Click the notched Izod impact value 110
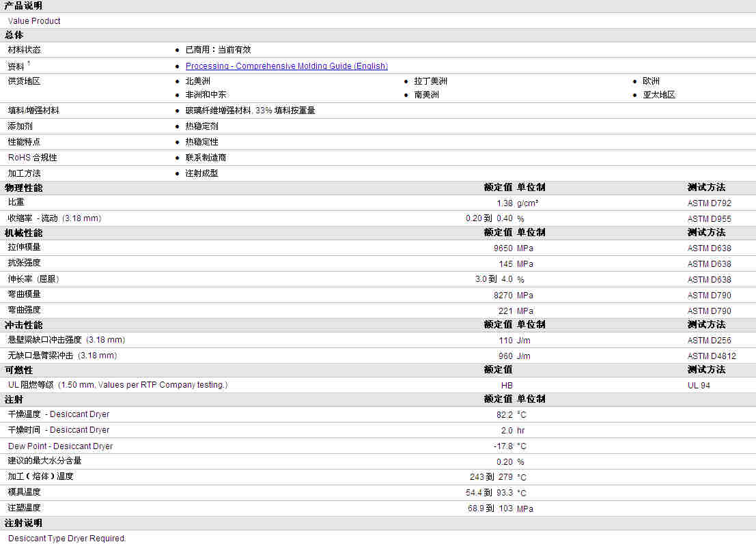 (505, 341)
